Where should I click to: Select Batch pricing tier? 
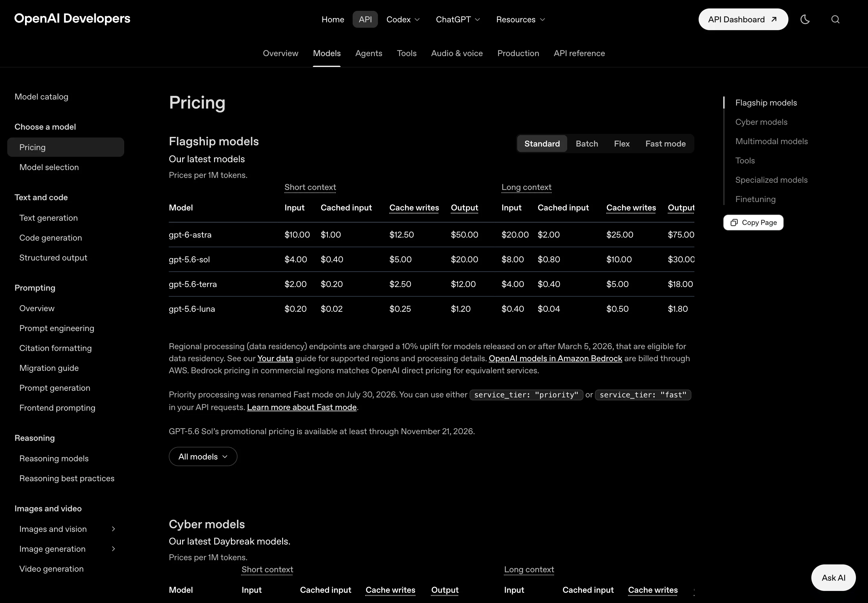587,144
